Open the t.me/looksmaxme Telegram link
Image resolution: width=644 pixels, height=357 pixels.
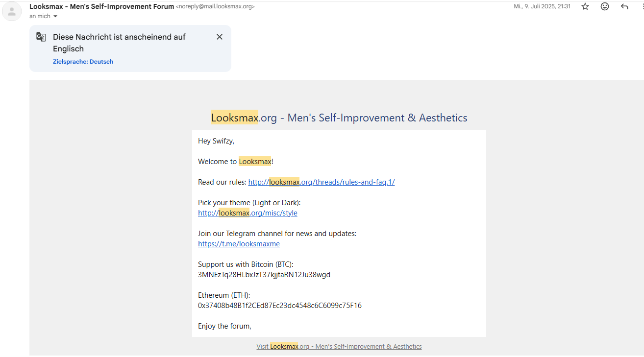239,244
